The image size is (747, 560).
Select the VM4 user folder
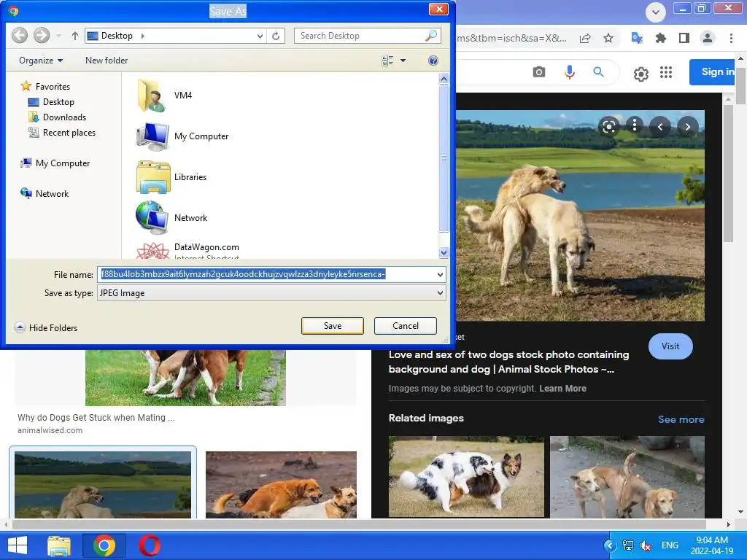point(165,96)
